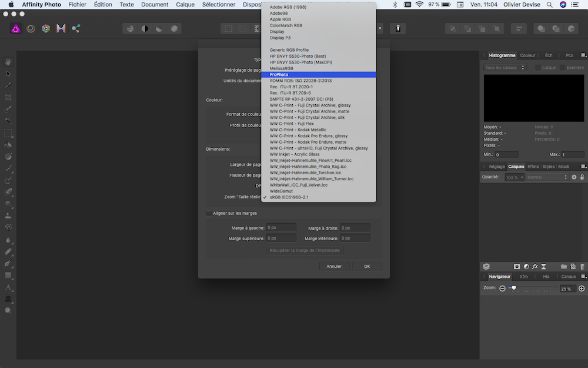This screenshot has width=588, height=368.
Task: Choose MelissaRGB profile
Action: tap(319, 68)
